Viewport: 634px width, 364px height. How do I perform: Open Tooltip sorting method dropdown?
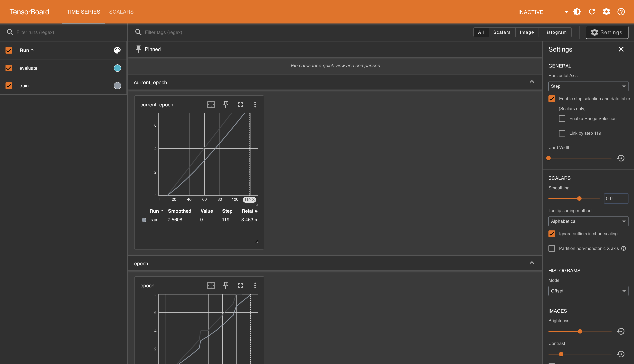pyautogui.click(x=588, y=221)
